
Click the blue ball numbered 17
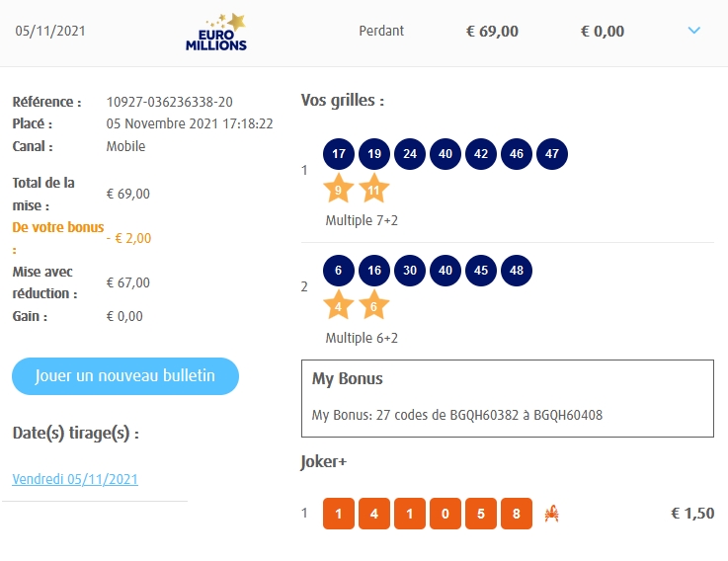(339, 154)
